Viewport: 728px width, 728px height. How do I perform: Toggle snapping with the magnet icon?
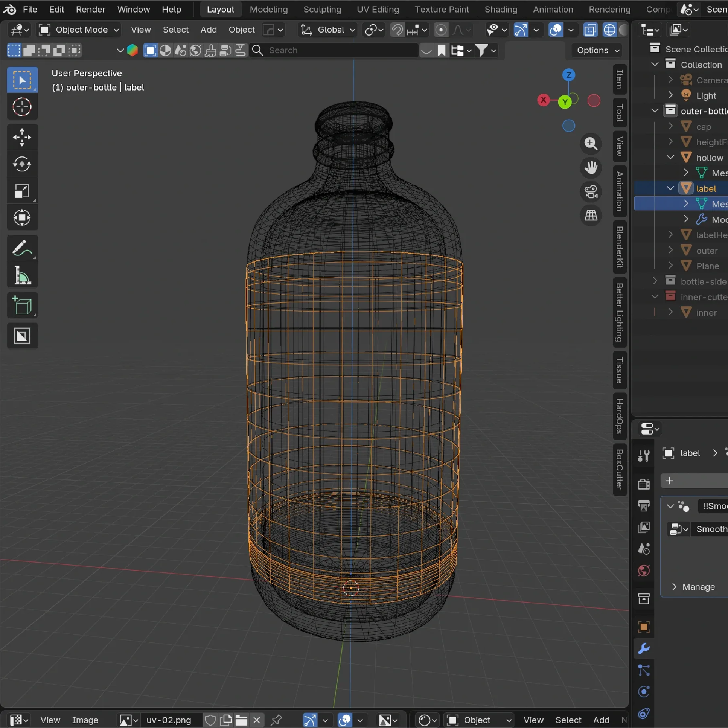tap(396, 30)
